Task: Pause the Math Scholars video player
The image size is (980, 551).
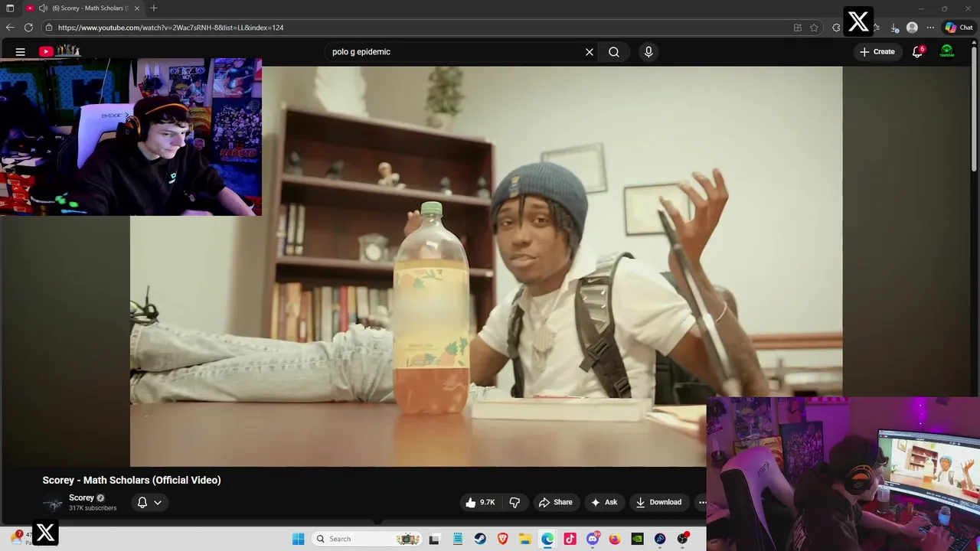Action: [x=486, y=266]
